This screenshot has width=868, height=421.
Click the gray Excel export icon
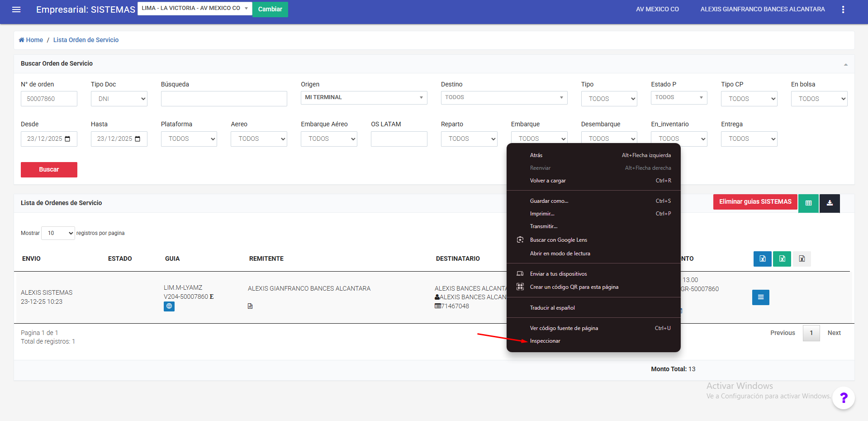coord(802,259)
